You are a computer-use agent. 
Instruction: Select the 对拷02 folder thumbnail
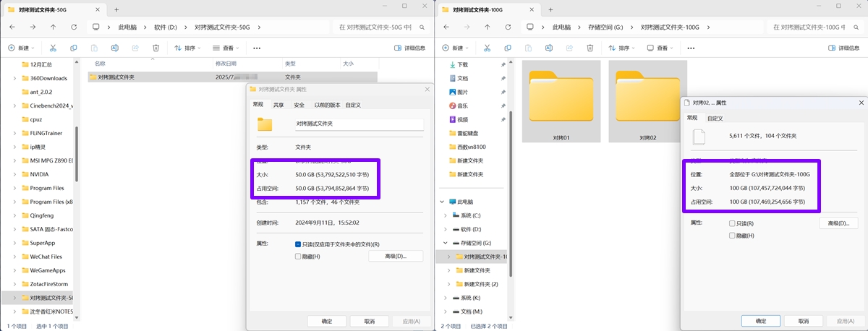pos(647,101)
